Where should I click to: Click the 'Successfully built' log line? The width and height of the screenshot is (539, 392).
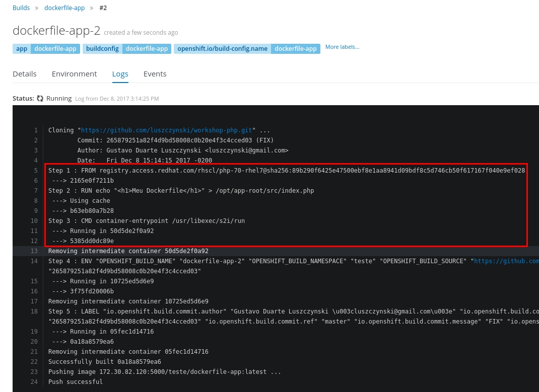[x=105, y=362]
